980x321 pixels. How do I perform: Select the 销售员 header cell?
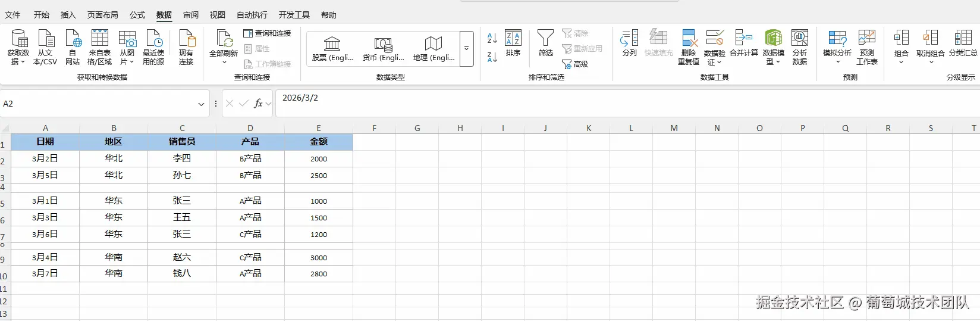182,142
